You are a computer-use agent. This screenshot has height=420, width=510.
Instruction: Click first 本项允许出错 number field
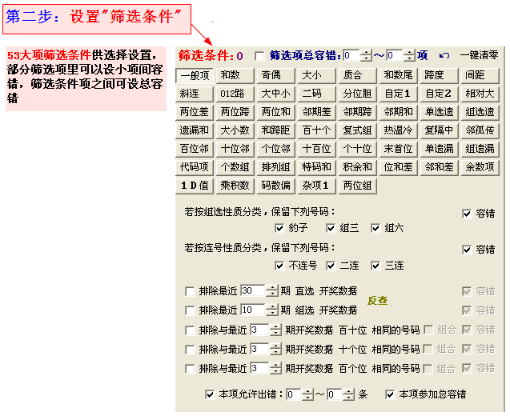[293, 394]
